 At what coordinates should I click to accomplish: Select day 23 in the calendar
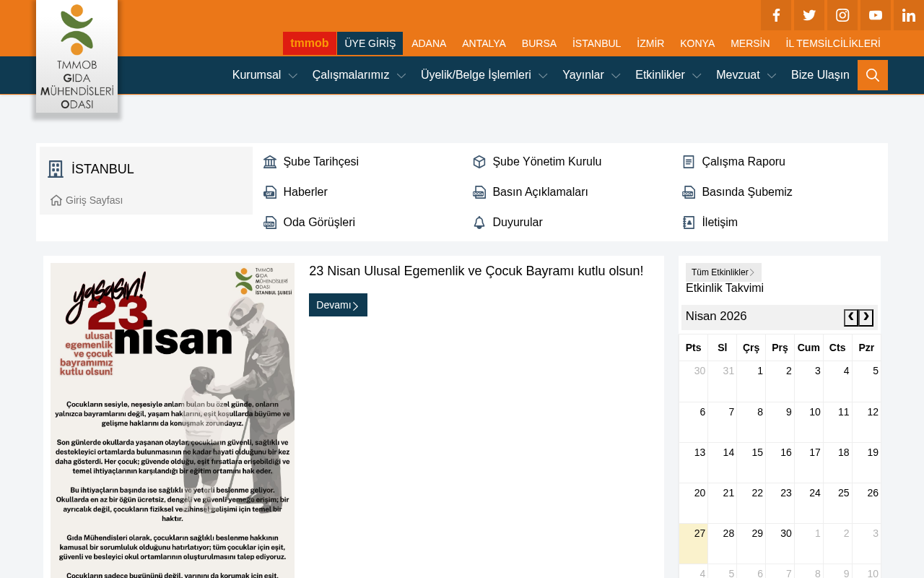click(x=780, y=503)
